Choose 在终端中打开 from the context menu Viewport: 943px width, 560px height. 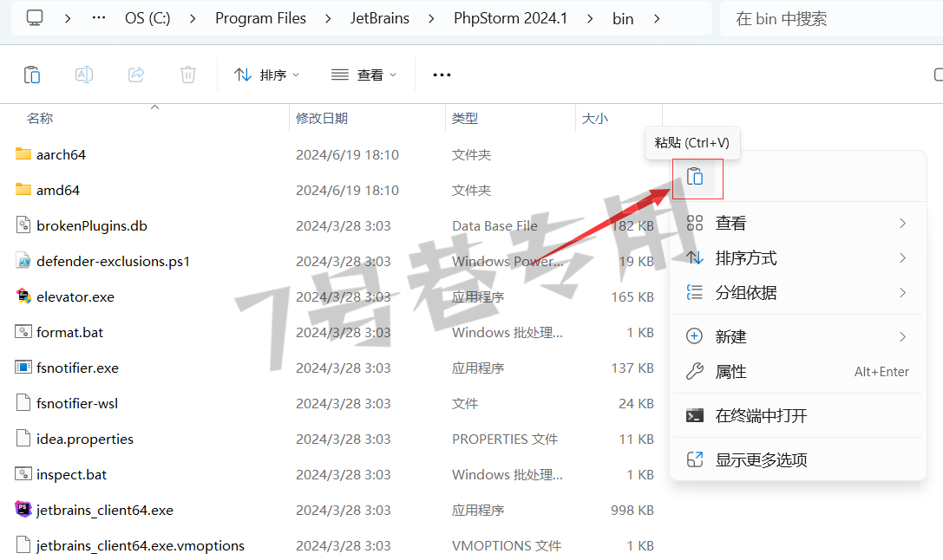[797, 416]
